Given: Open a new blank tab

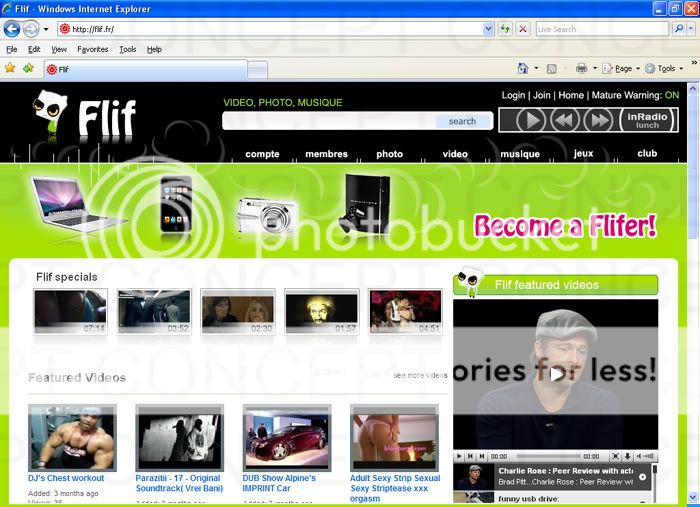Looking at the screenshot, I should [x=258, y=70].
